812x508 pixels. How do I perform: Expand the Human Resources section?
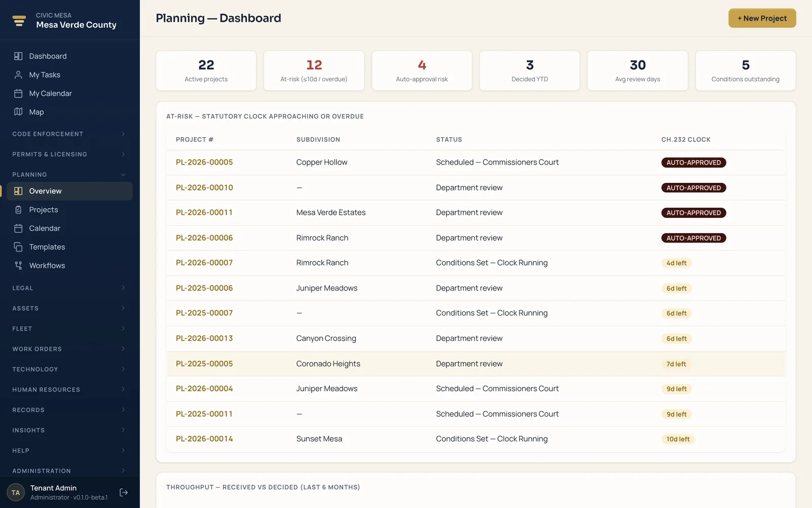click(69, 390)
